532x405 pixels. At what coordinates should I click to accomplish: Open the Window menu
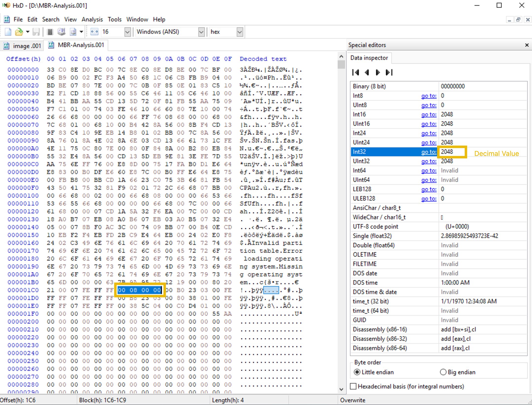coord(137,19)
